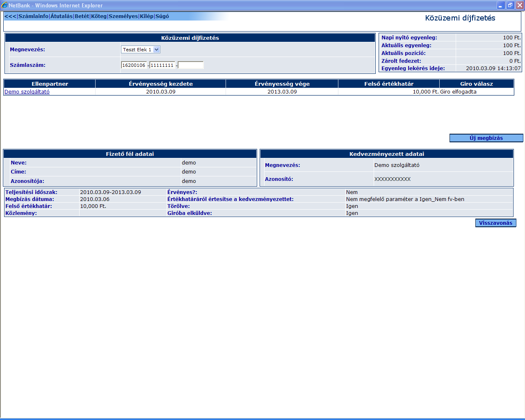
Task: Click the Aktuális pozíció label
Action: point(404,53)
